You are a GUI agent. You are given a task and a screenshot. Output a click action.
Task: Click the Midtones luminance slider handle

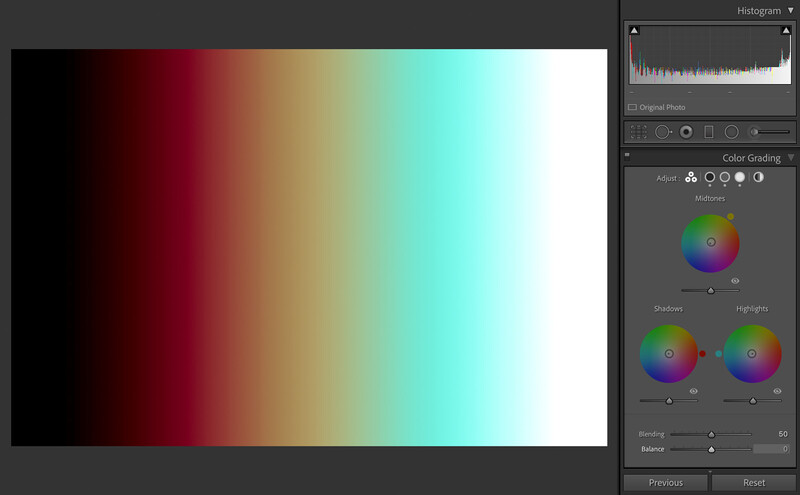tap(710, 290)
